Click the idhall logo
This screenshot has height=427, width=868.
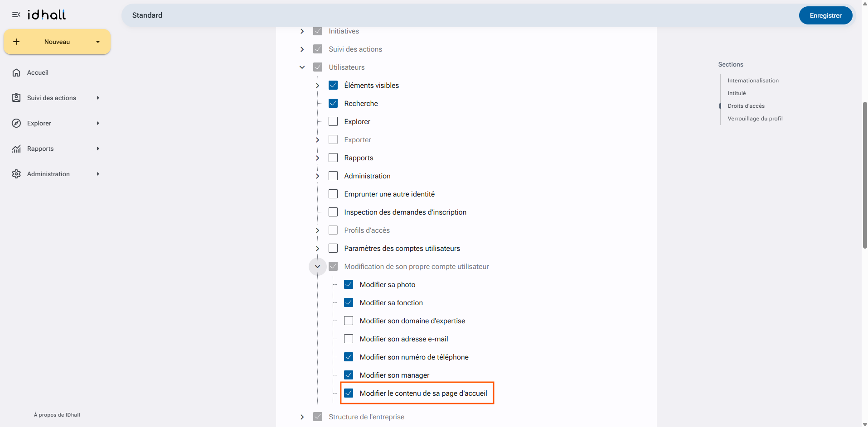click(x=47, y=15)
